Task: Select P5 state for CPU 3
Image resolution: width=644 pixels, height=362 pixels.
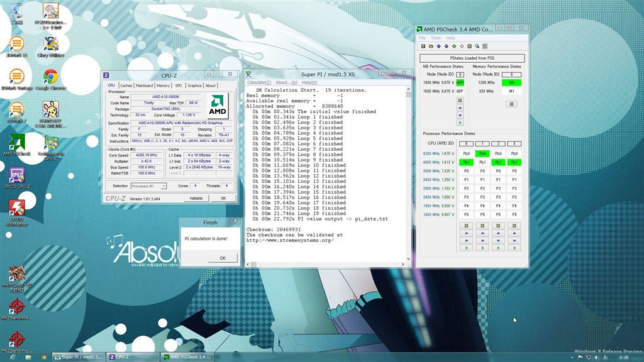Action: [x=514, y=214]
